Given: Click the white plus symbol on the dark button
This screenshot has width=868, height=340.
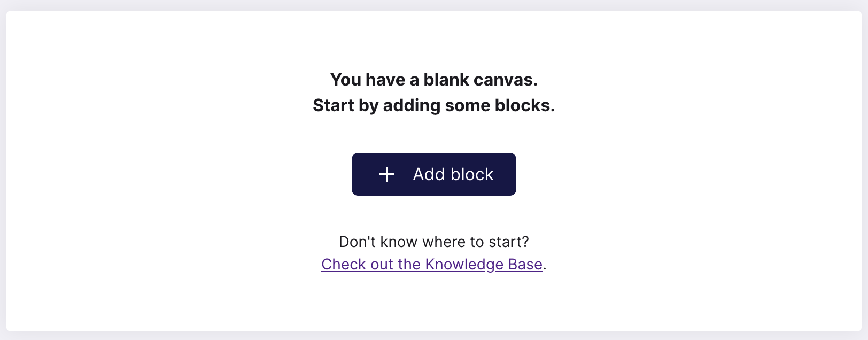Looking at the screenshot, I should coord(387,174).
